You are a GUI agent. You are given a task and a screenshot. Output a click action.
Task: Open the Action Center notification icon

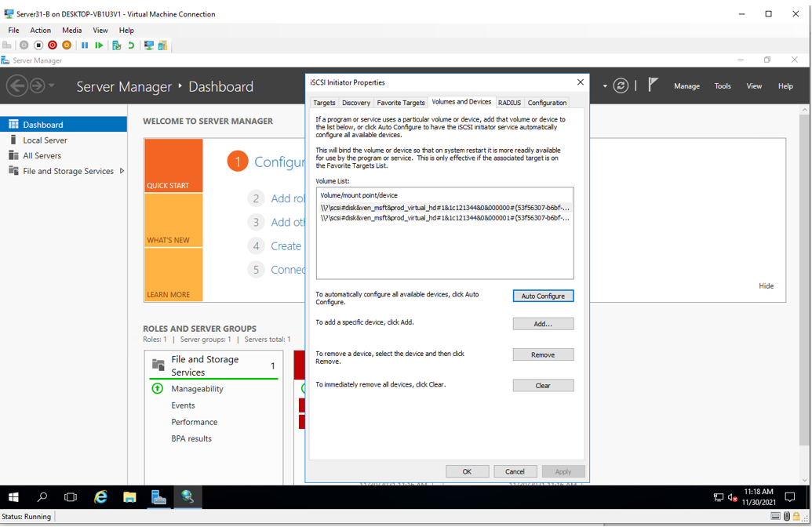click(x=790, y=497)
